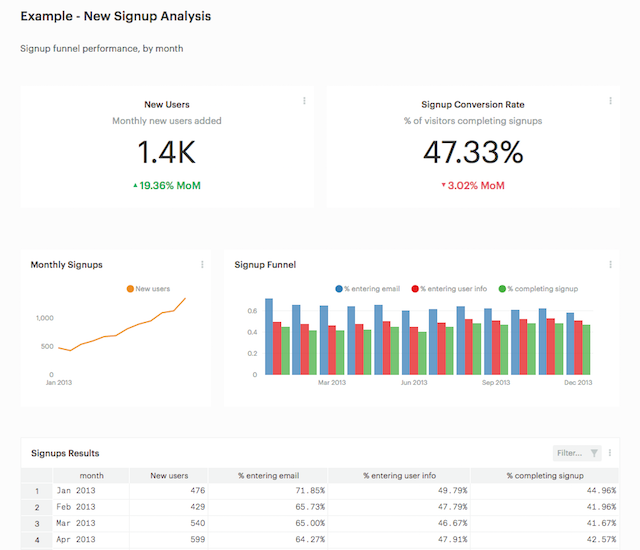Select table row number 3

click(x=37, y=523)
